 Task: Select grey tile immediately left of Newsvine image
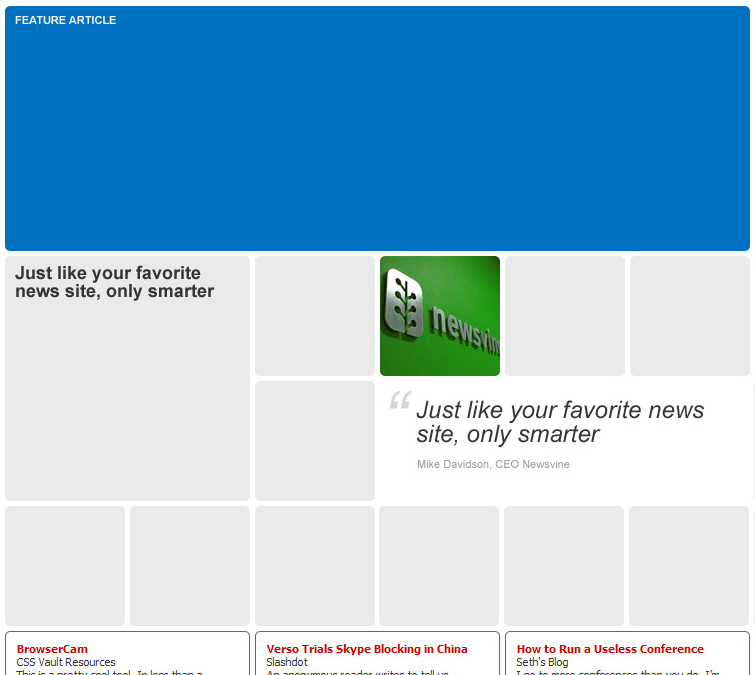point(315,316)
